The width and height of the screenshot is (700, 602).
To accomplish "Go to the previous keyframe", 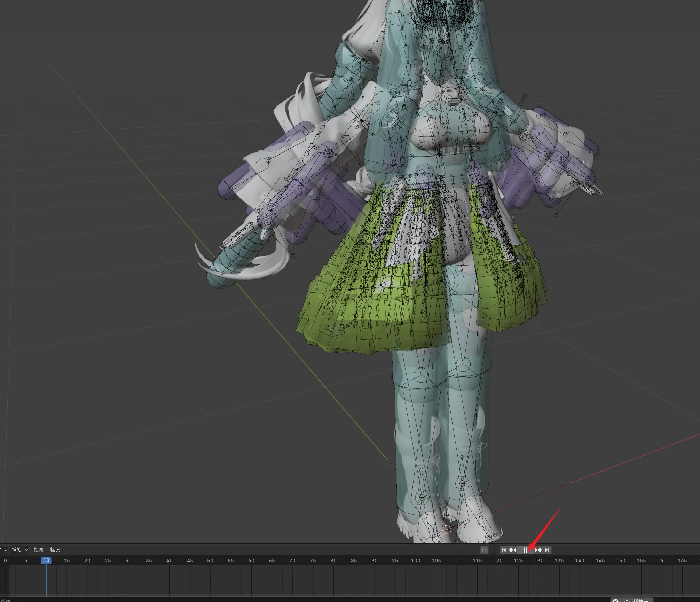I will click(x=512, y=550).
